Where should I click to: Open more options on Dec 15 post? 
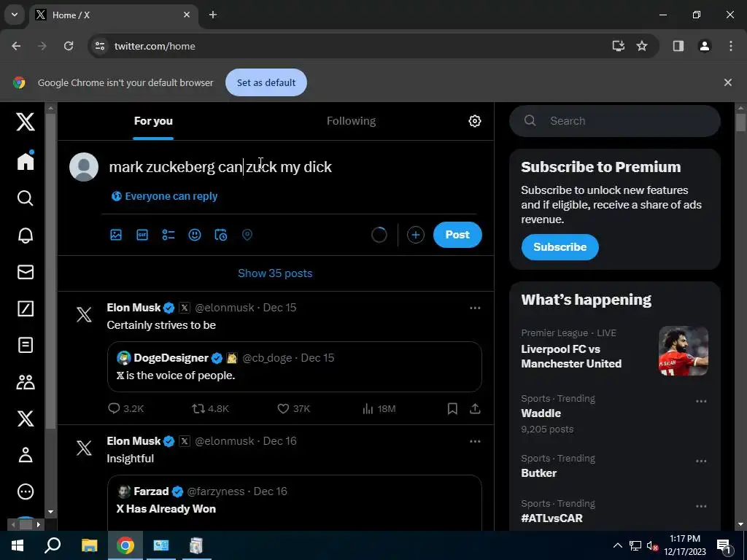coord(475,308)
